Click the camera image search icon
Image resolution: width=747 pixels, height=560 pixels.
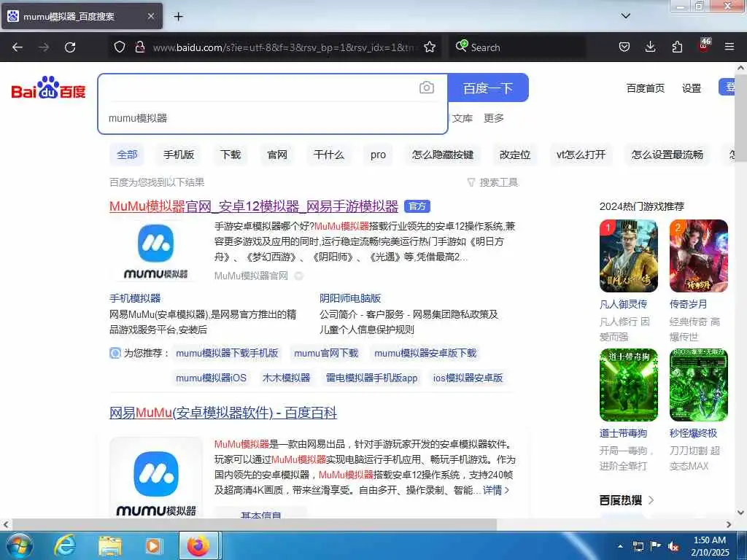426,87
